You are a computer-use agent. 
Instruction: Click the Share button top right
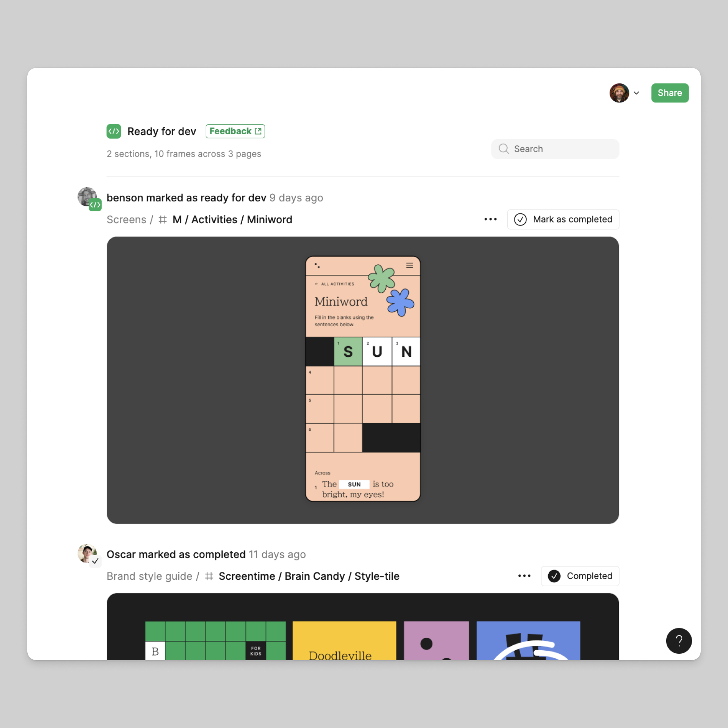[x=669, y=93]
